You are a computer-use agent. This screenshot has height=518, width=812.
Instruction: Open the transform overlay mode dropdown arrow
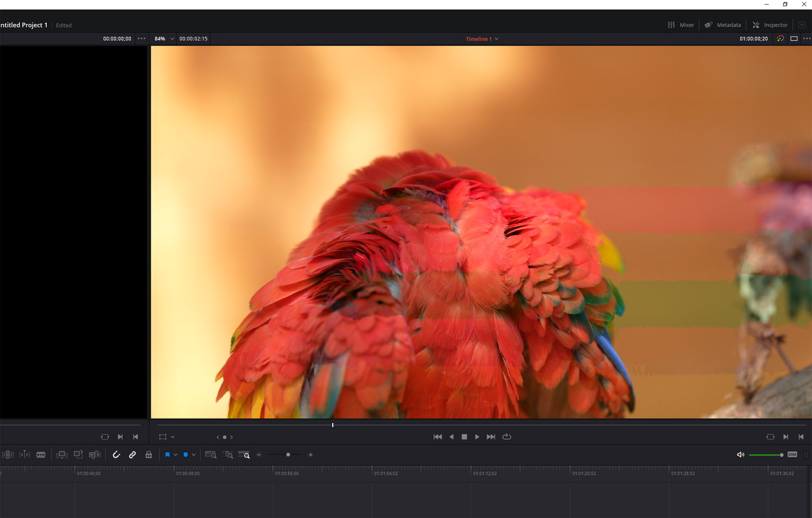click(173, 437)
